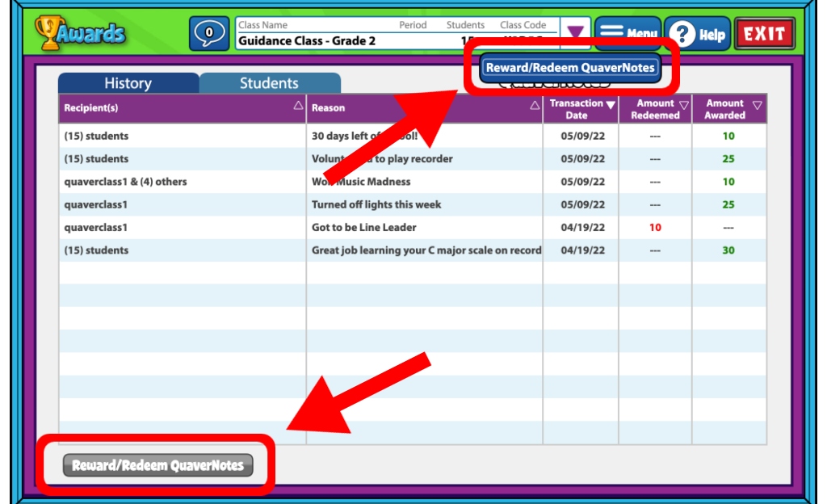Expand the class selector purple arrow

575,31
